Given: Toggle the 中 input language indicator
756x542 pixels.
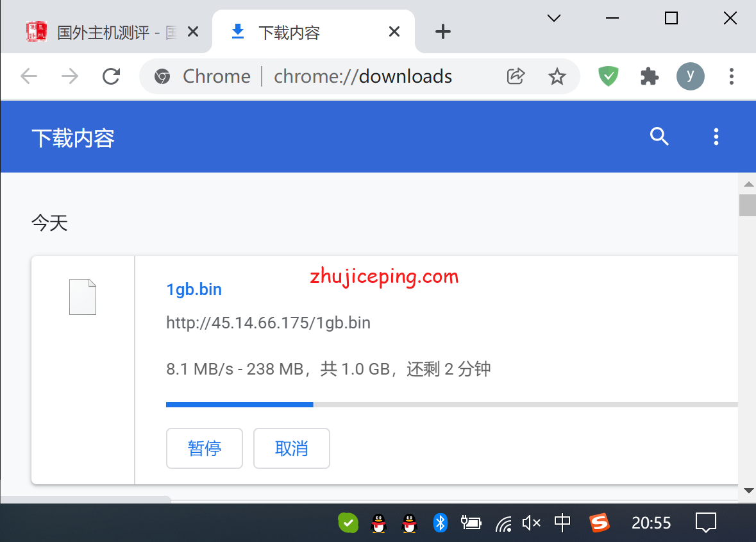Looking at the screenshot, I should (562, 523).
